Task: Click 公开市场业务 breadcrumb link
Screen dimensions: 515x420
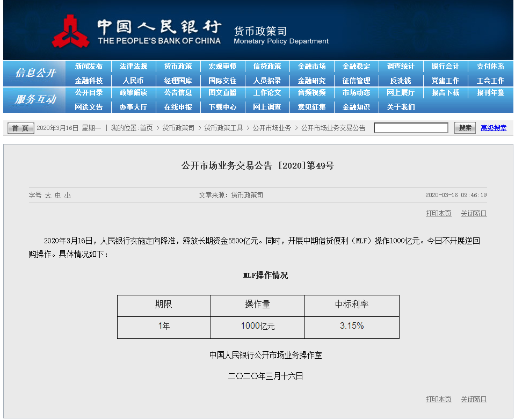Action: (x=272, y=128)
